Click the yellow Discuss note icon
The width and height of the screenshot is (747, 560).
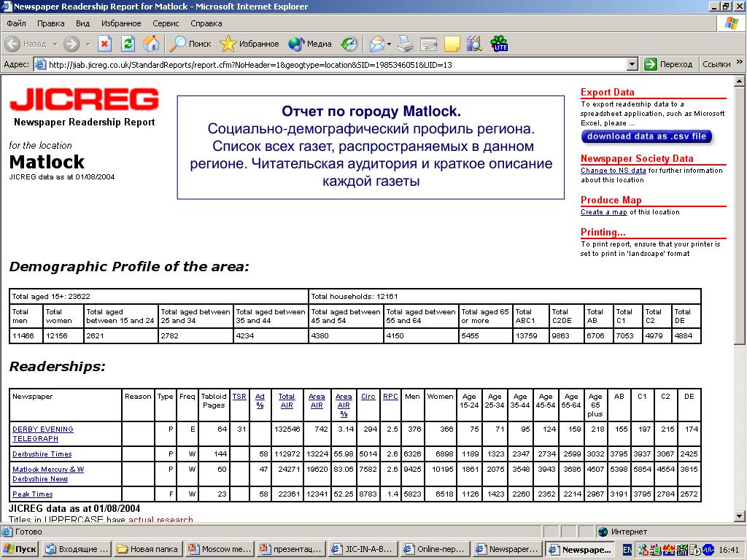click(x=452, y=44)
